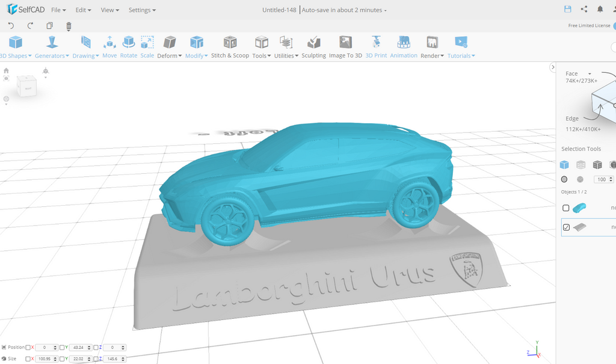Screen dimensions: 616x364
Task: Click the share icon button
Action: 584,10
